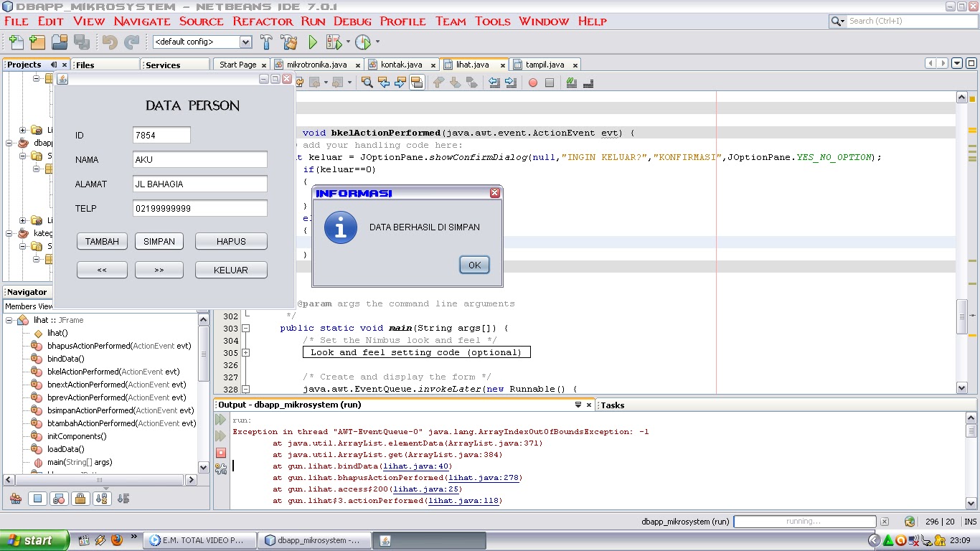Expand the kateg project node in Projects tree
980x551 pixels.
[9, 233]
